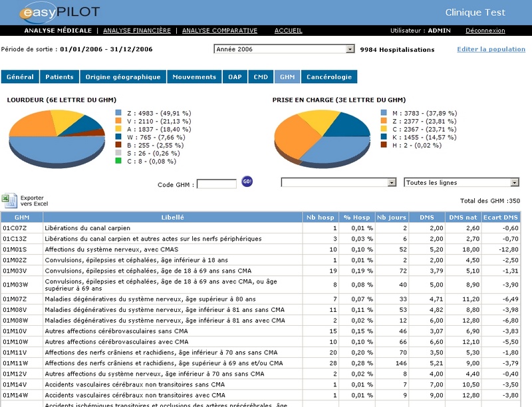
Task: Switch to the CMD tab
Action: coord(261,76)
